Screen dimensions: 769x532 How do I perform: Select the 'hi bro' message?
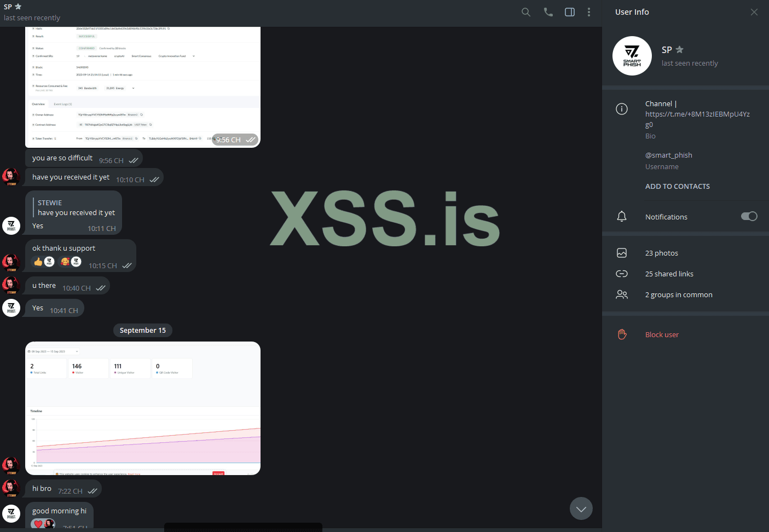pyautogui.click(x=63, y=489)
